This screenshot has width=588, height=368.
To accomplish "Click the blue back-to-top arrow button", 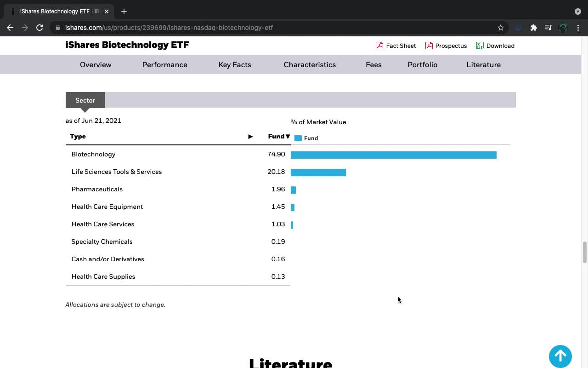I will pyautogui.click(x=560, y=356).
